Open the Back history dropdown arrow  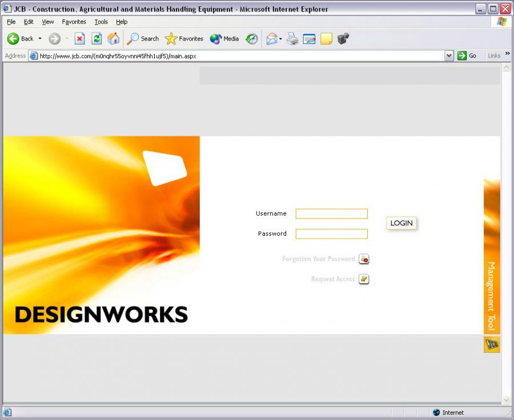[40, 39]
